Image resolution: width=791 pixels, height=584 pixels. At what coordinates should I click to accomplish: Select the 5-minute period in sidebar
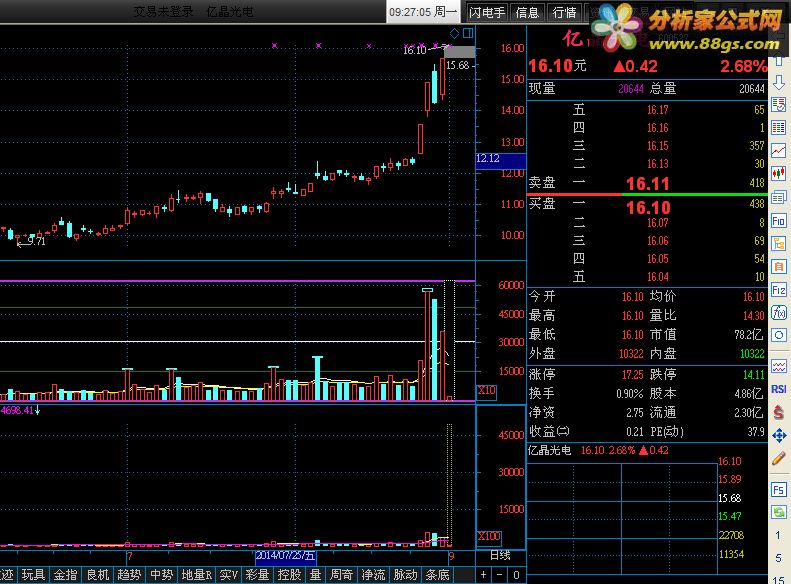778,558
